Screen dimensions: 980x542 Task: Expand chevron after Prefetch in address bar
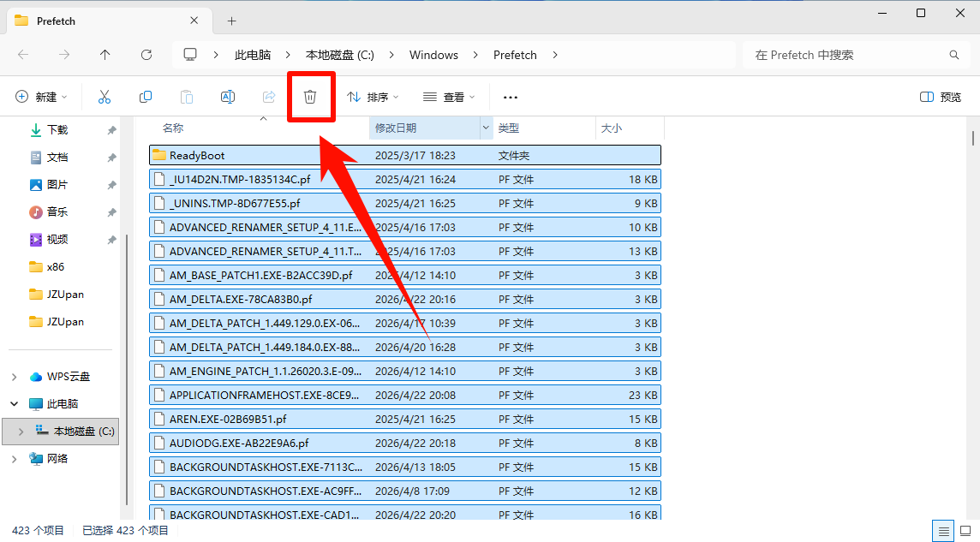click(x=554, y=55)
